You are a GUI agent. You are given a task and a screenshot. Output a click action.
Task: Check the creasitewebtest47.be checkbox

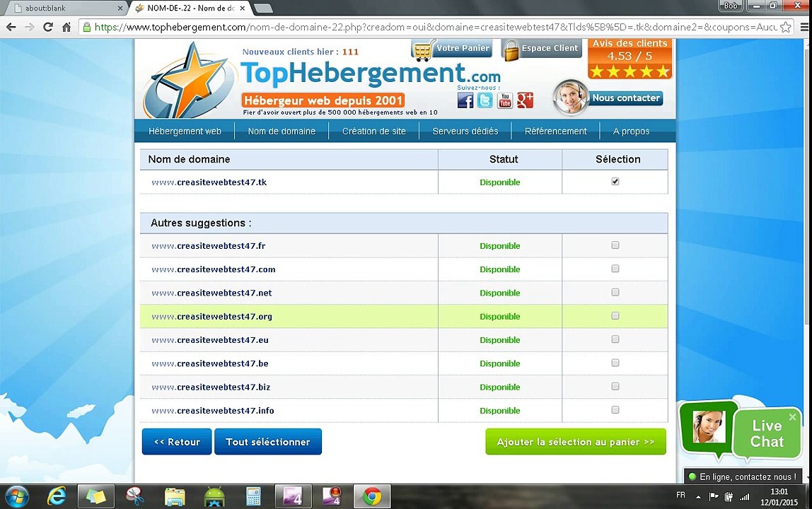pyautogui.click(x=615, y=363)
